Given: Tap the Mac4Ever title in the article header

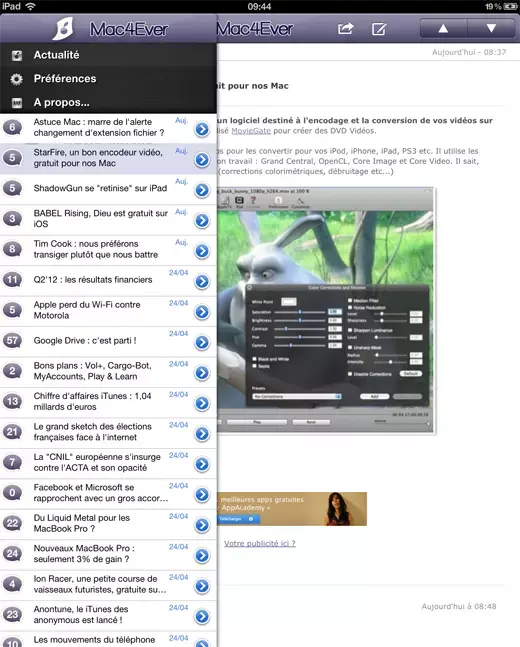Looking at the screenshot, I should (x=255, y=29).
